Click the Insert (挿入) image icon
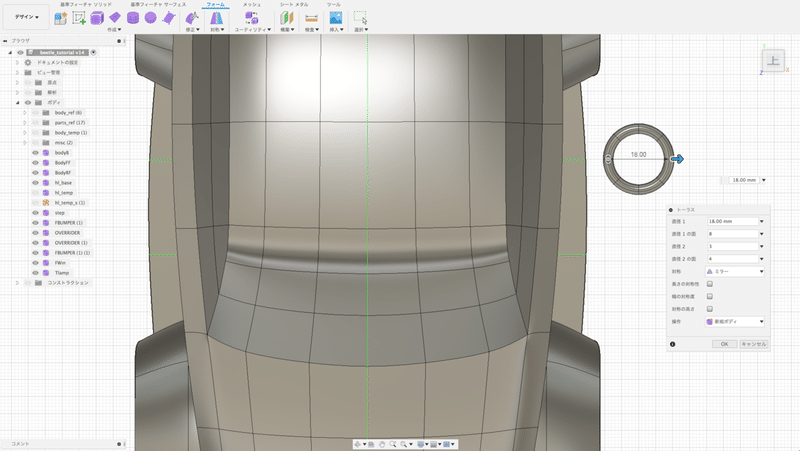 click(x=336, y=18)
